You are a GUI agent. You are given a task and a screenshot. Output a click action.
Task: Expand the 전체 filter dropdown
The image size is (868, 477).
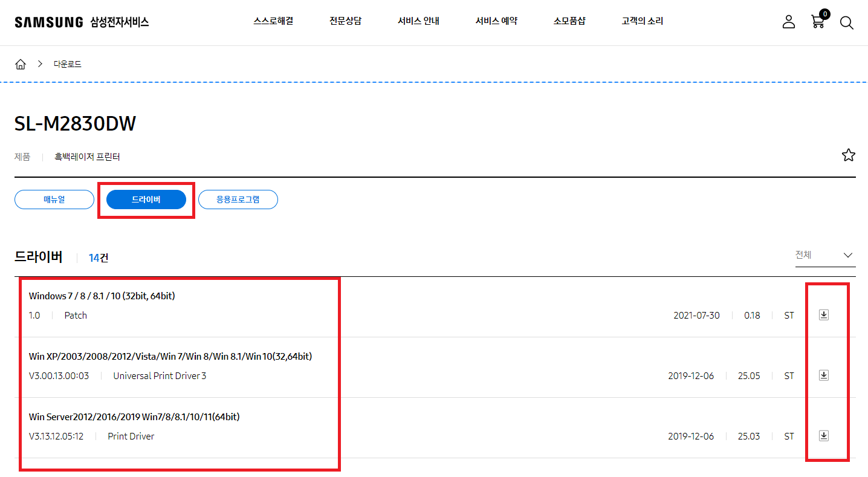click(x=825, y=255)
